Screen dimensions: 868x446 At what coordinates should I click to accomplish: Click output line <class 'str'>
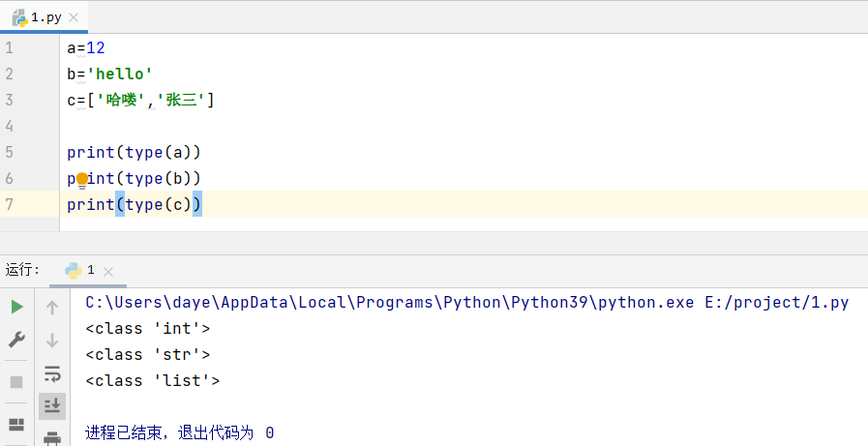click(x=147, y=354)
